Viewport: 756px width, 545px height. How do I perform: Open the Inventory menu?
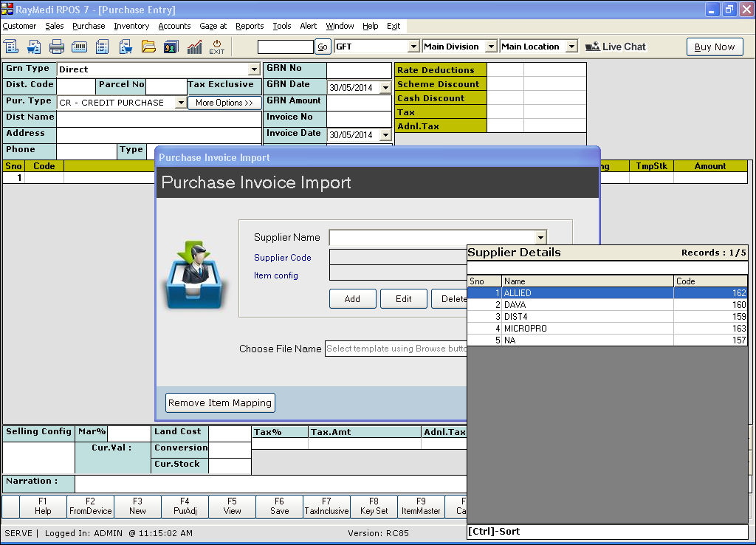(x=131, y=26)
